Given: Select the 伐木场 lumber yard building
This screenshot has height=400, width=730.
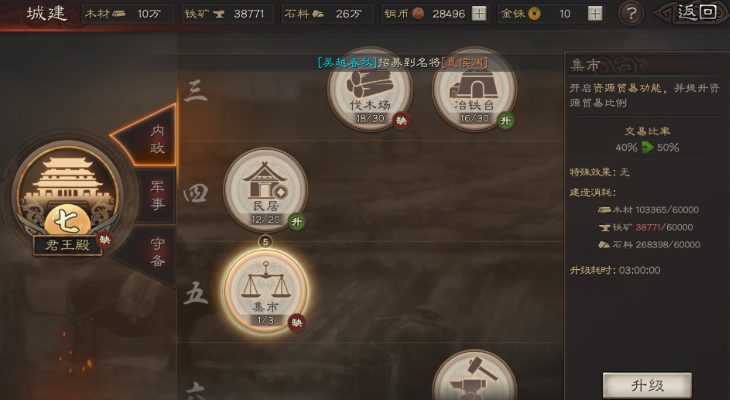Looking at the screenshot, I should [x=370, y=88].
